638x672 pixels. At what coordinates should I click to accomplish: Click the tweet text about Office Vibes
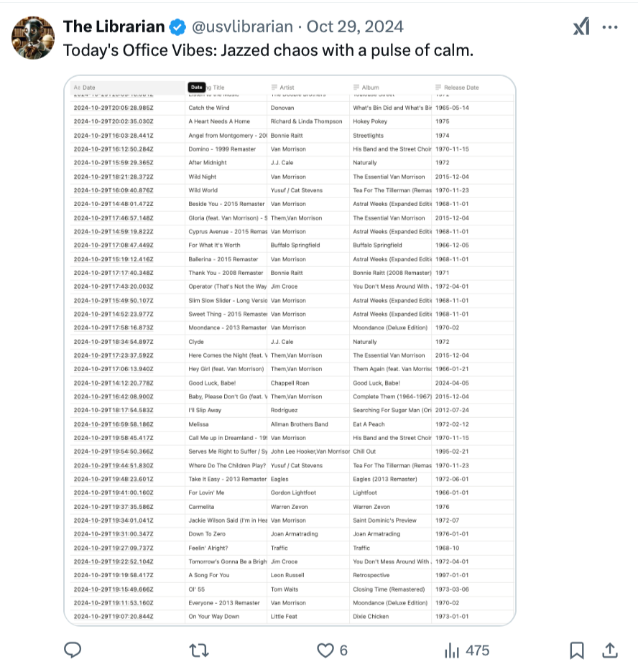tap(268, 51)
